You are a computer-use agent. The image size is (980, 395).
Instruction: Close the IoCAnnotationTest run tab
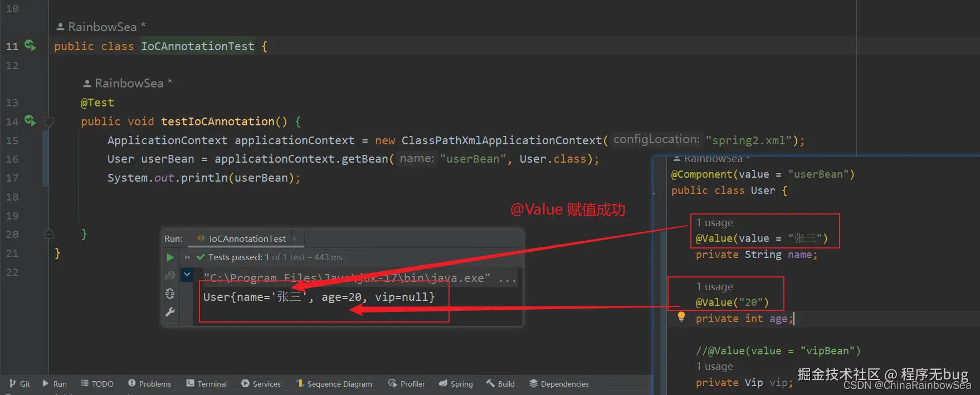click(x=294, y=239)
